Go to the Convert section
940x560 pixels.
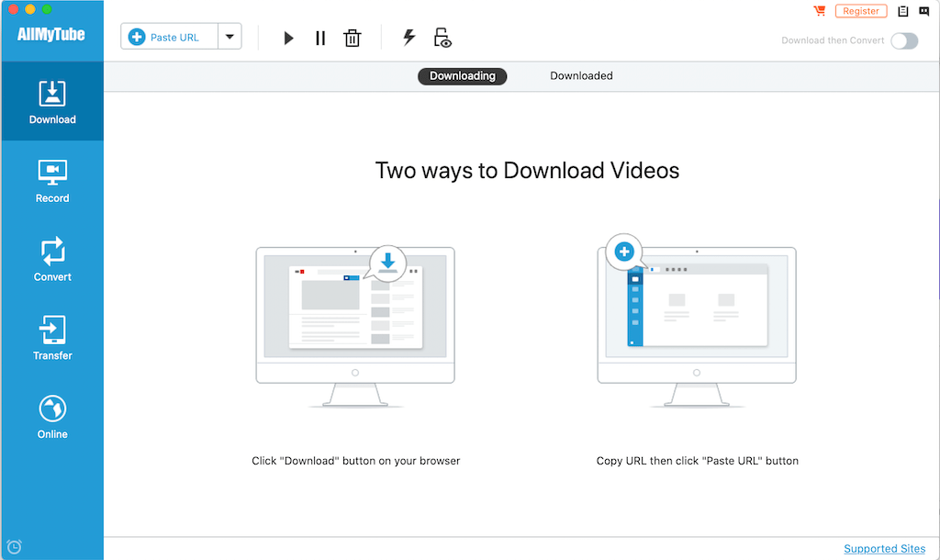point(52,260)
